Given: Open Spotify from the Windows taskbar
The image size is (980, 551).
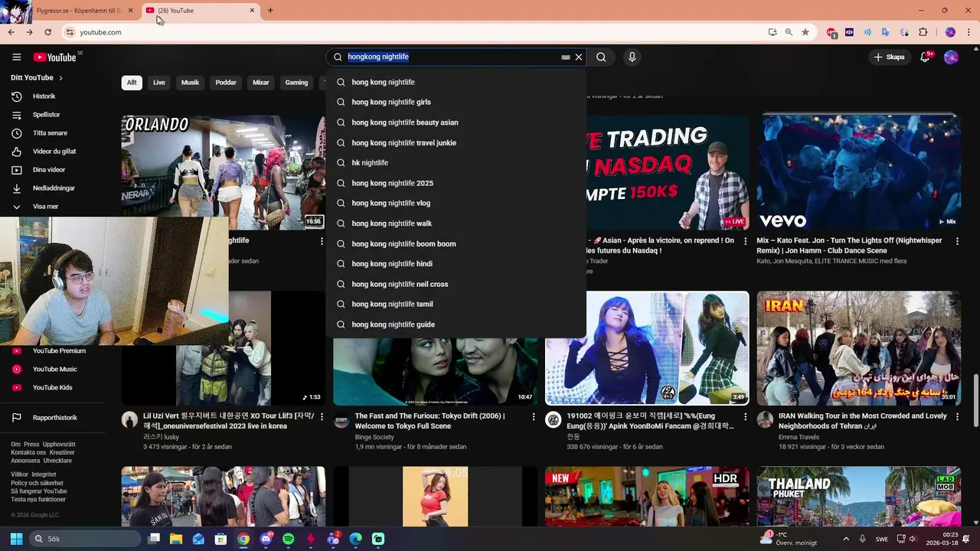Looking at the screenshot, I should (288, 539).
